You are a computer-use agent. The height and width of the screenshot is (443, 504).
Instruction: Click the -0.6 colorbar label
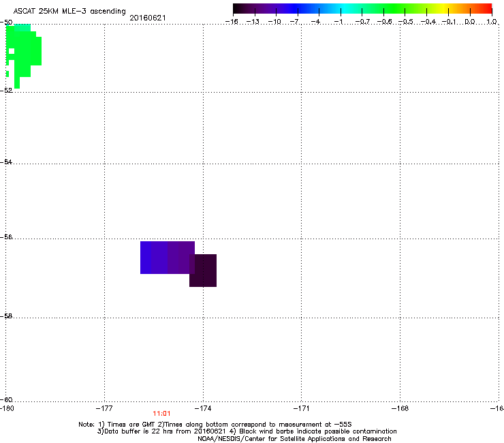coord(384,22)
